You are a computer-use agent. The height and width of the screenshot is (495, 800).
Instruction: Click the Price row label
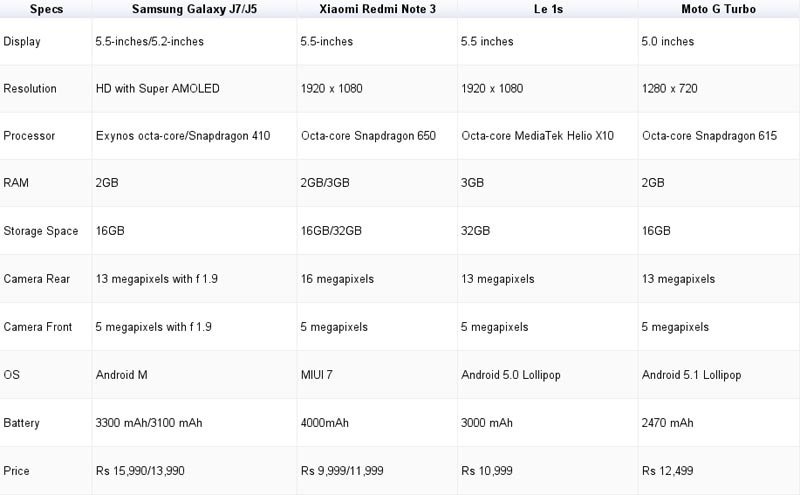pyautogui.click(x=16, y=471)
